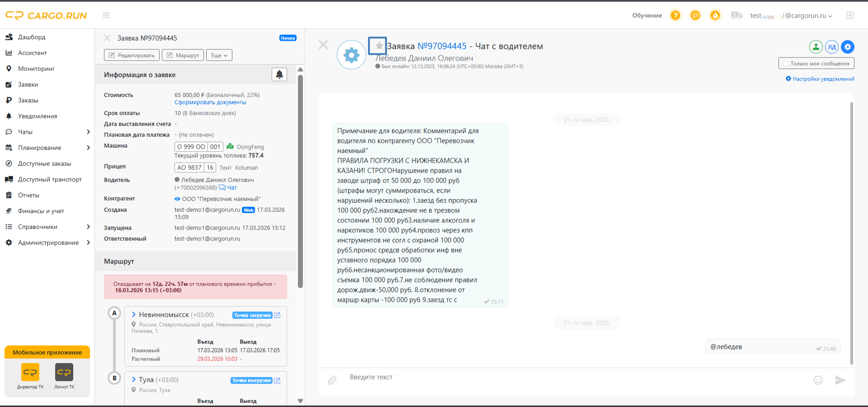Click the Финансы и учет coins icon
Viewport: 868px width, 407px height.
coord(9,211)
